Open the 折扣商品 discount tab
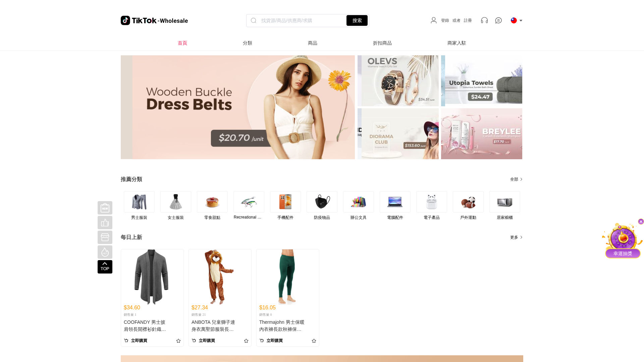This screenshot has height=362, width=644. (x=382, y=43)
